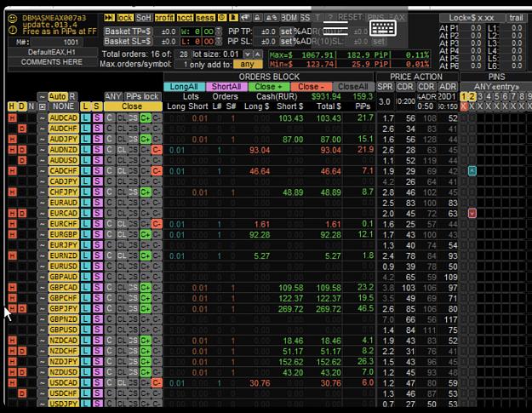Click the green Close + button
Image resolution: width=532 pixels, height=413 pixels.
click(x=269, y=87)
